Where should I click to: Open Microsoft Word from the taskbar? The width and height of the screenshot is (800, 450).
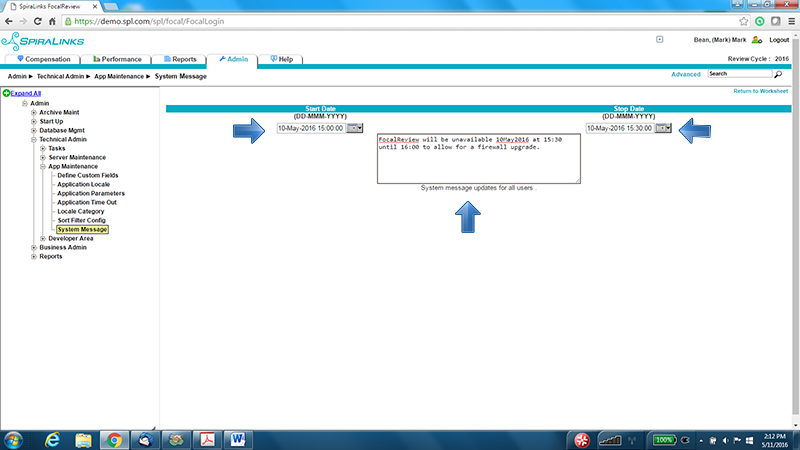coord(239,439)
